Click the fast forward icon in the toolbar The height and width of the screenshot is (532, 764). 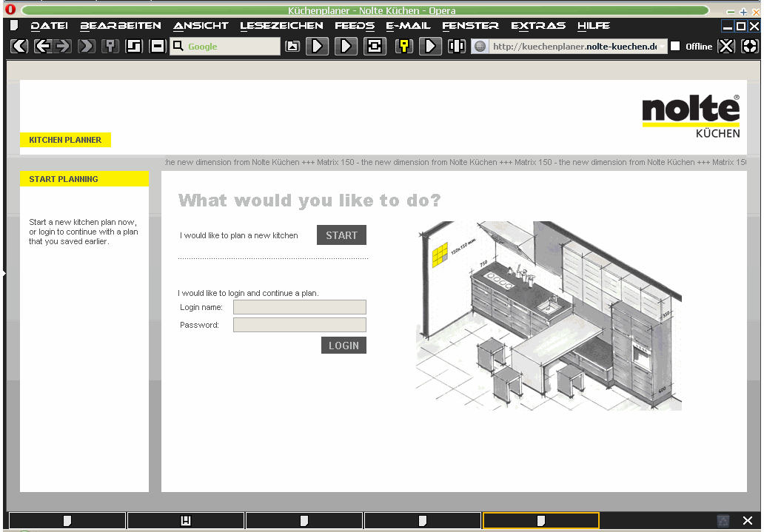click(x=87, y=47)
